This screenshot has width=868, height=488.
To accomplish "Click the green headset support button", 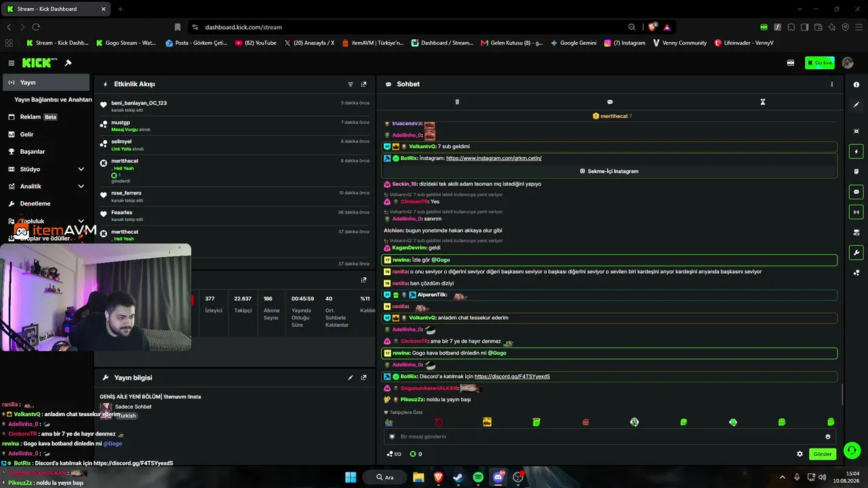I will (x=852, y=450).
